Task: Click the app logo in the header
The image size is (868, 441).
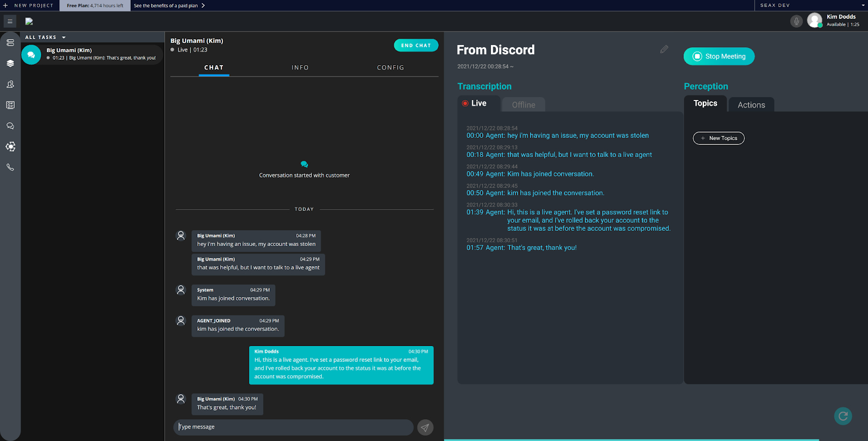Action: [x=29, y=21]
